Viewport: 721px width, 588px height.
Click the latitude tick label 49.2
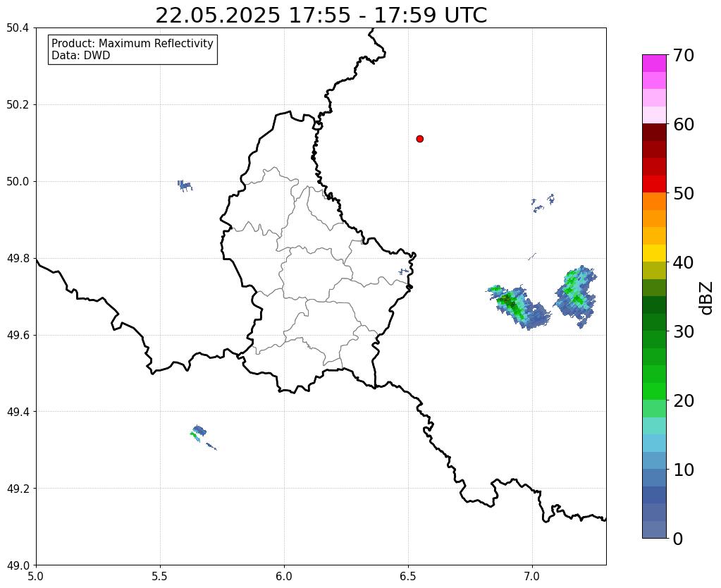click(18, 489)
